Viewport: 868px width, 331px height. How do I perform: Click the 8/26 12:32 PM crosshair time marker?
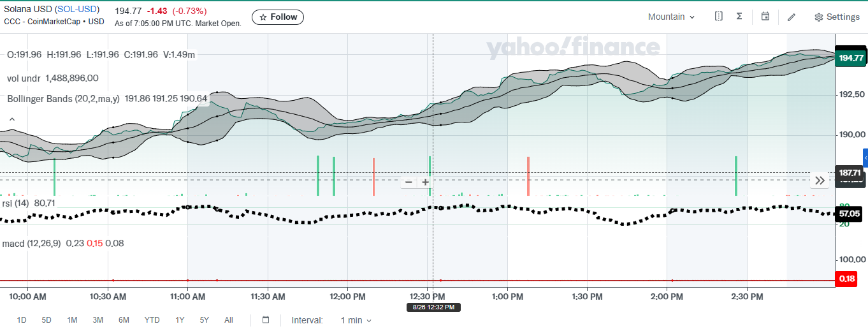point(433,307)
